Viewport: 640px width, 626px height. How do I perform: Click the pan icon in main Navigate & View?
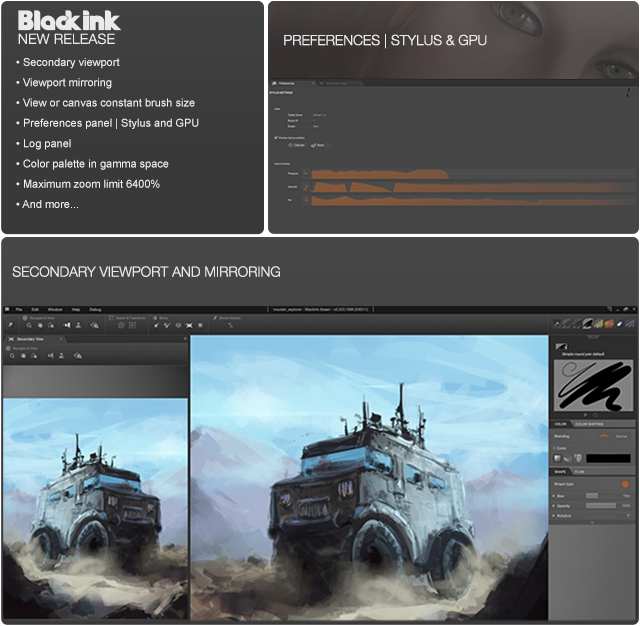pyautogui.click(x=40, y=325)
